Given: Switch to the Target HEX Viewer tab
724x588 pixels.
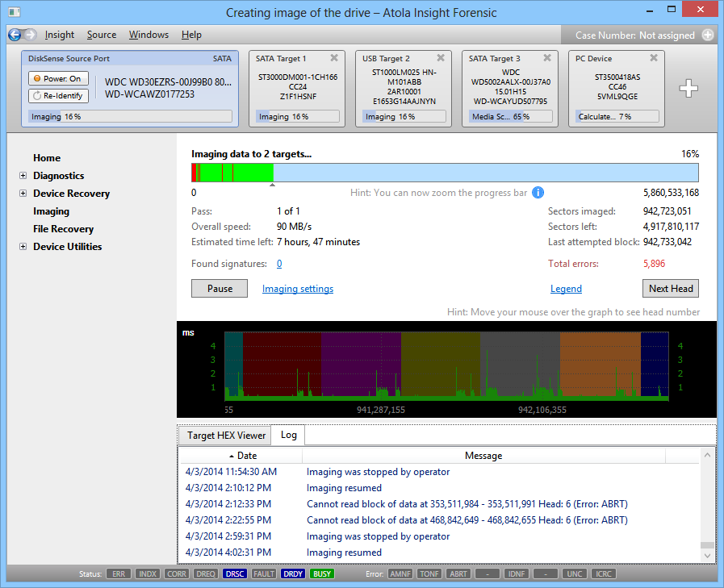Looking at the screenshot, I should coord(226,436).
